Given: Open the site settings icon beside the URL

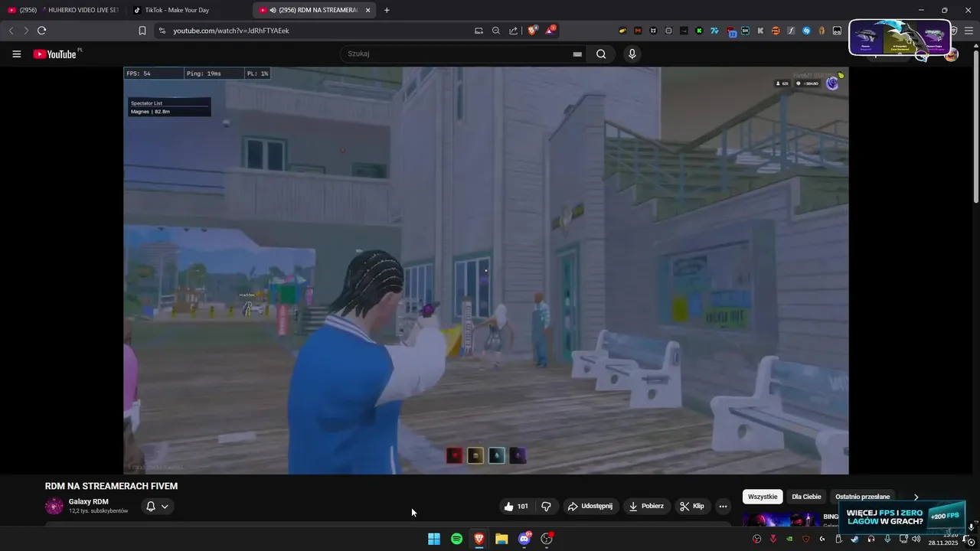Looking at the screenshot, I should (x=162, y=31).
